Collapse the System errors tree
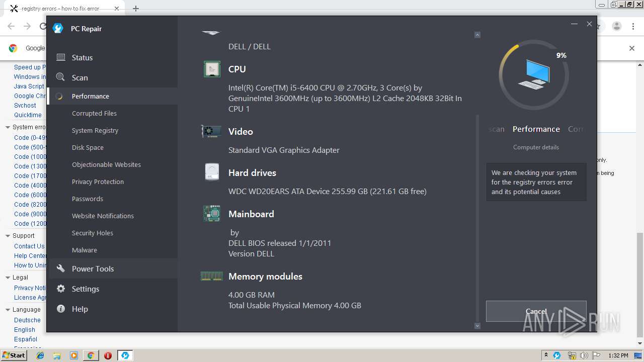Viewport: 644px width, 362px height. click(8, 127)
